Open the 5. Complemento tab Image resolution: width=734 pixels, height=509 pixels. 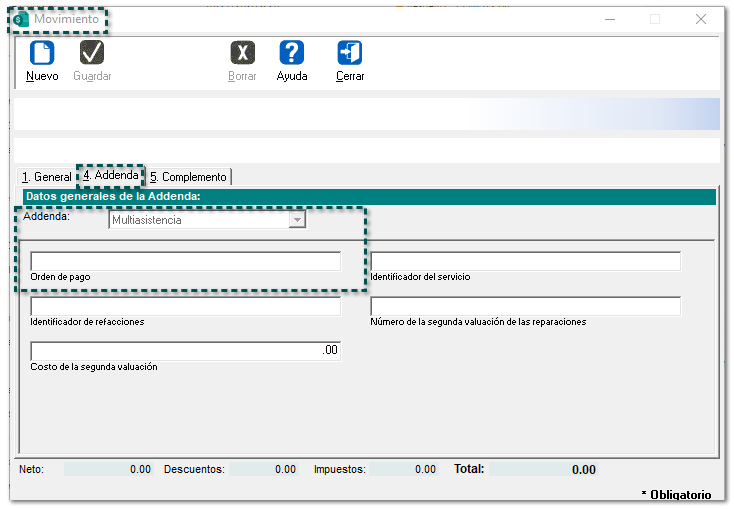[188, 177]
